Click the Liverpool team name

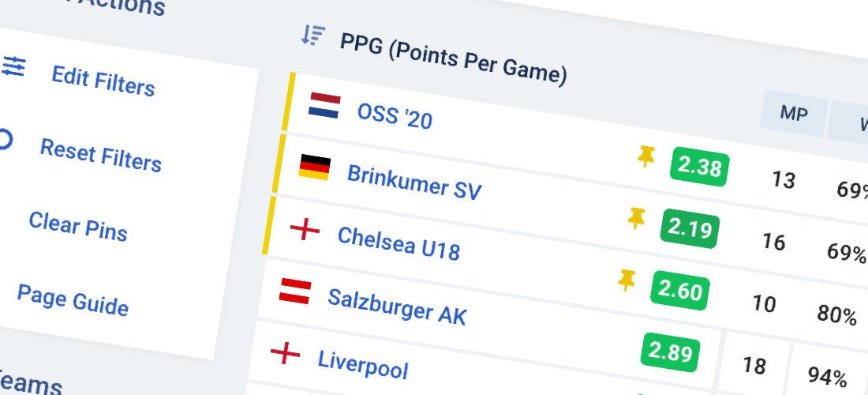(363, 365)
